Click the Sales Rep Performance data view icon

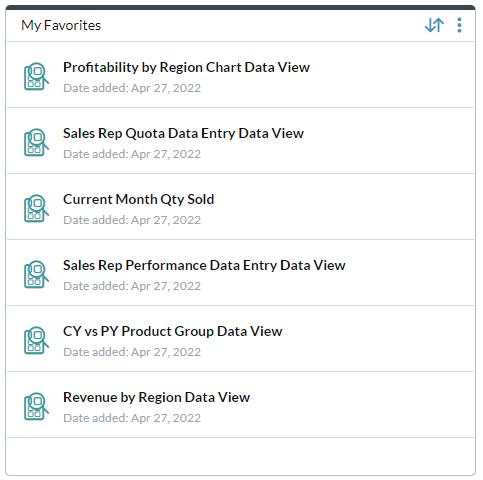(36, 275)
